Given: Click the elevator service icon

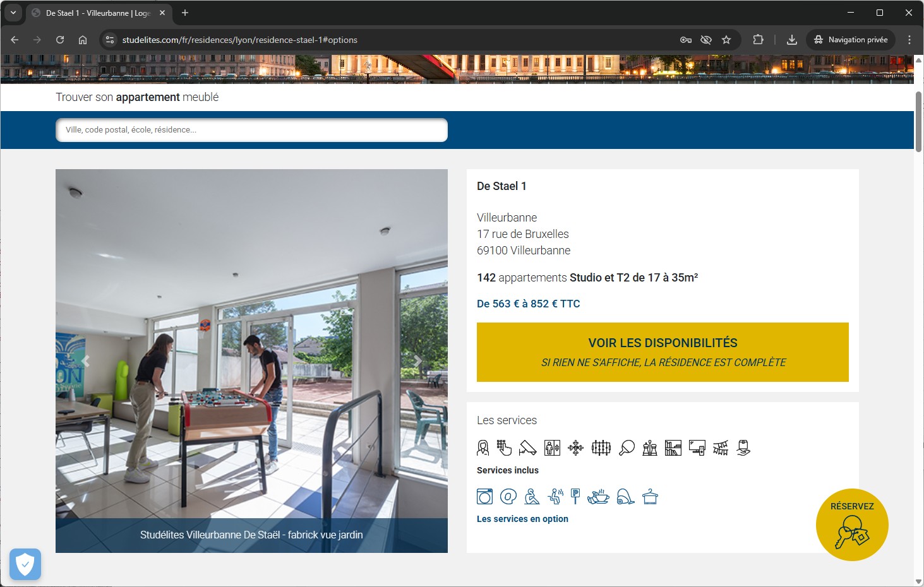Looking at the screenshot, I should 552,448.
